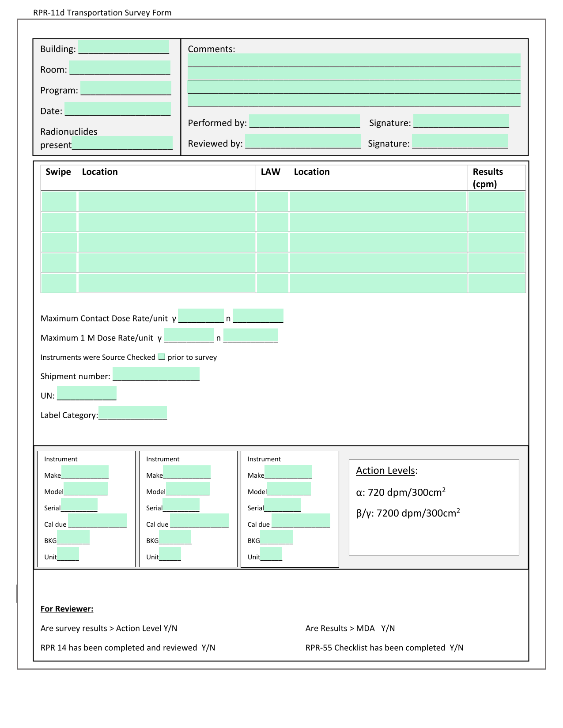Click Serial field in the rightmost Instrument box
The height and width of the screenshot is (728, 563).
282,505
